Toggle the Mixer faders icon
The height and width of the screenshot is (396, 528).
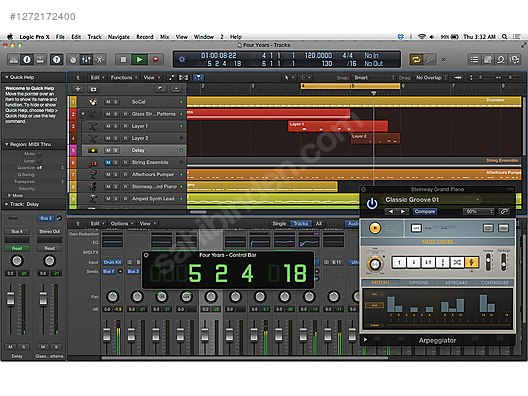86,60
